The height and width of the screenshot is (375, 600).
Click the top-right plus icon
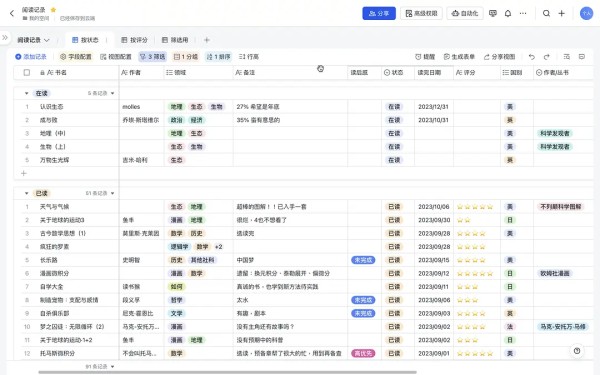pyautogui.click(x=561, y=13)
